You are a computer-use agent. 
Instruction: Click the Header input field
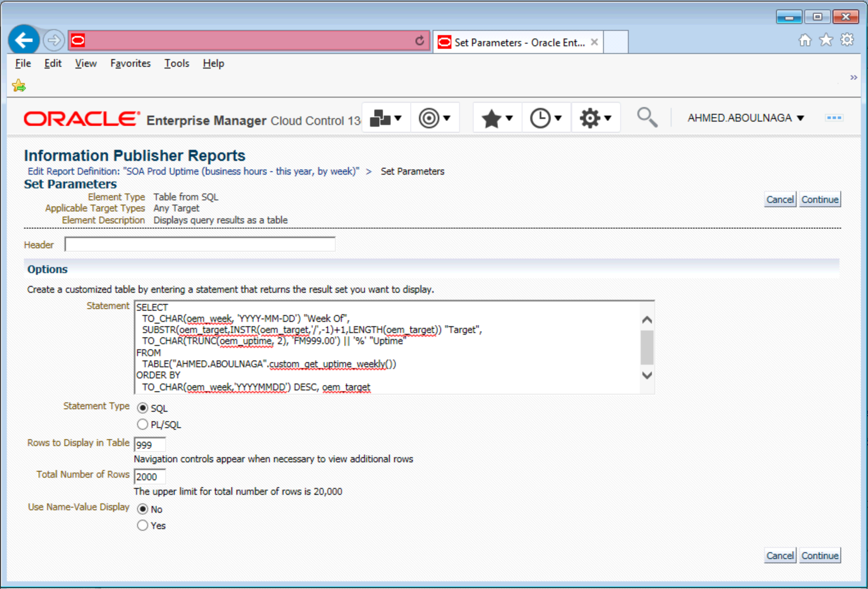pyautogui.click(x=200, y=244)
